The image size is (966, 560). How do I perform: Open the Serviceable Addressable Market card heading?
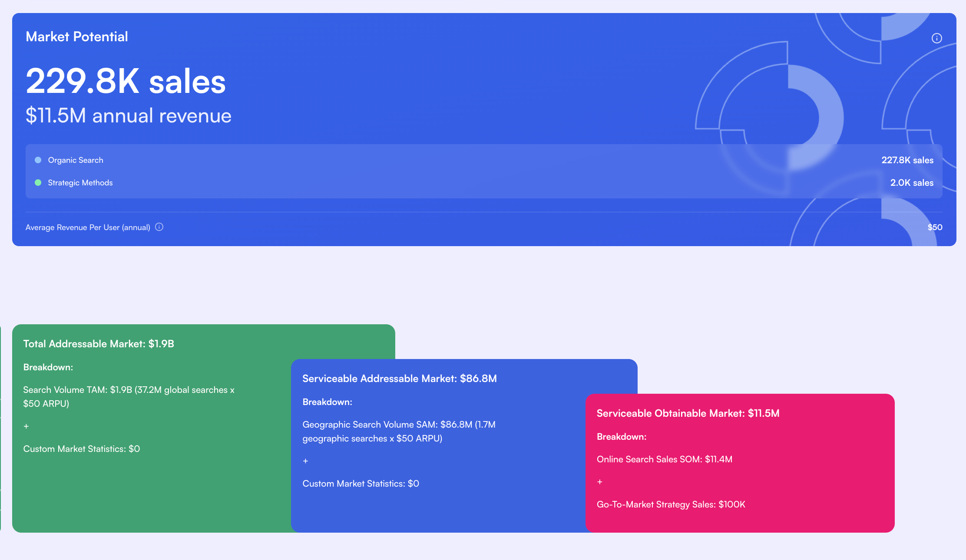399,379
